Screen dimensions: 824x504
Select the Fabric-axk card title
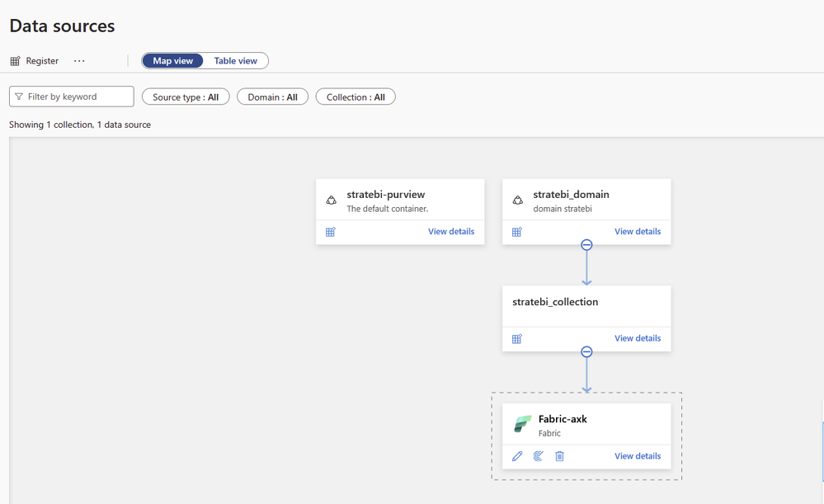563,419
